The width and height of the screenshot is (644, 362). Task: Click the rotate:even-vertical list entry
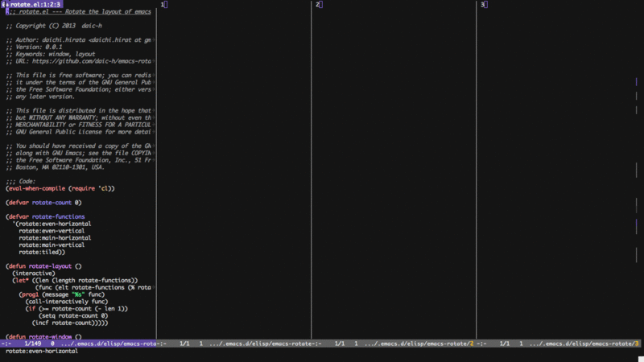[52, 231]
